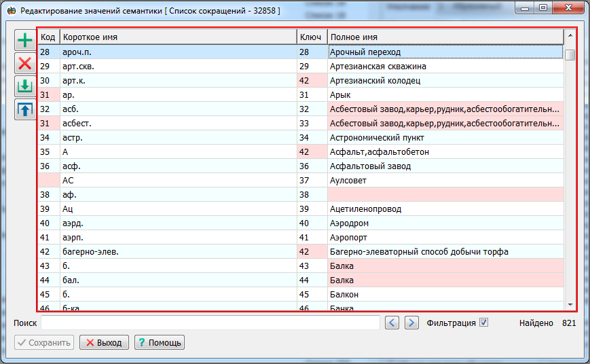This screenshot has height=364, width=590.
Task: Click the Ключ column header
Action: pos(310,37)
